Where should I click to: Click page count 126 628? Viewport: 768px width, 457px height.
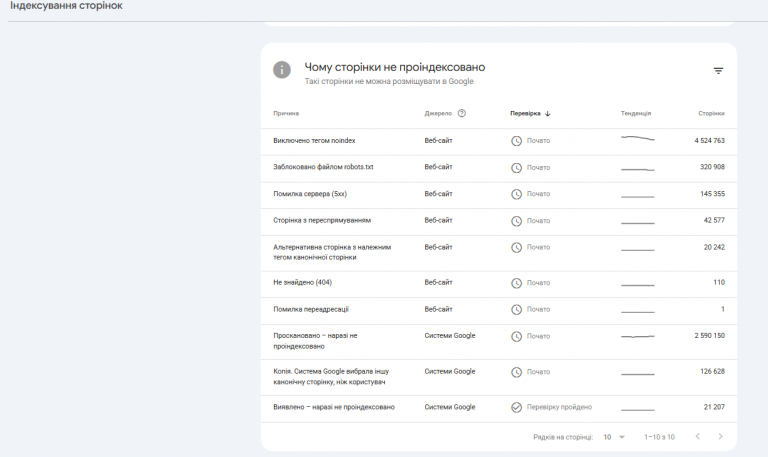pyautogui.click(x=712, y=372)
